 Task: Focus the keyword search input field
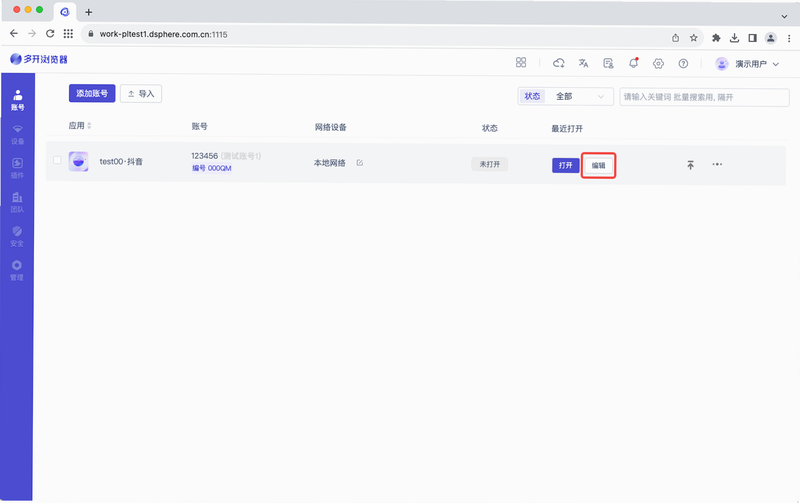point(704,97)
